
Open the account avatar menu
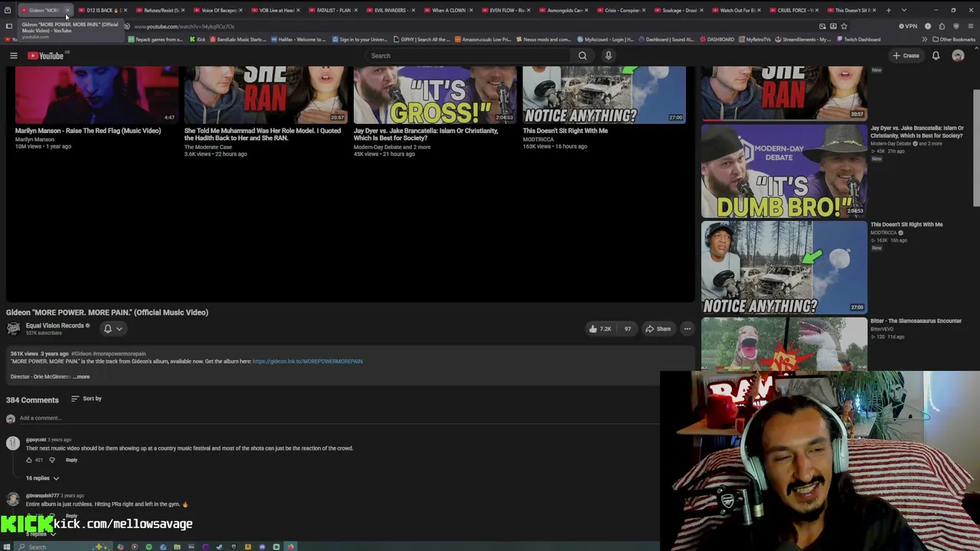point(958,56)
